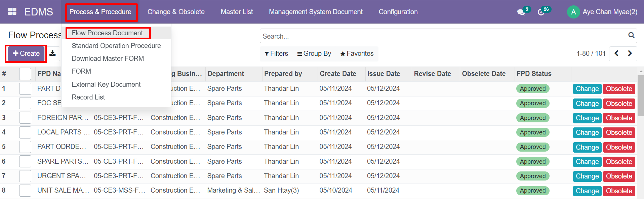Go to the previous page arrow
644x199 pixels.
pos(616,53)
